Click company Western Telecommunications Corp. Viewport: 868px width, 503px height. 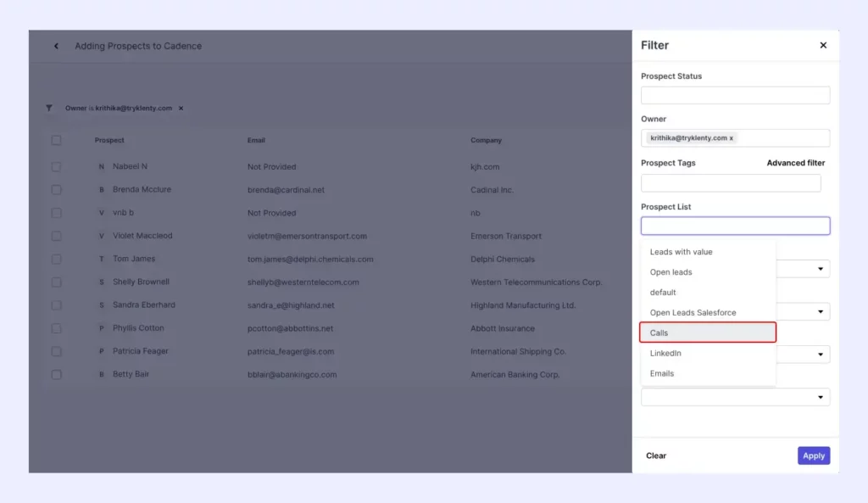point(537,282)
